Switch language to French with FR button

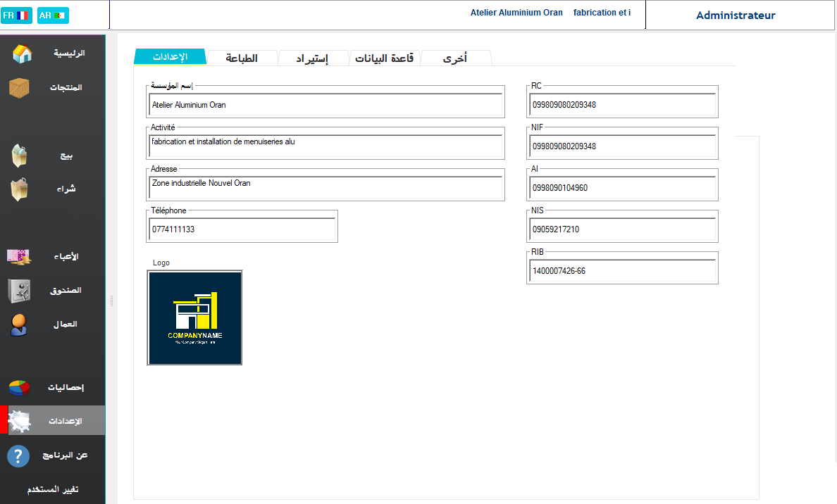coord(16,15)
